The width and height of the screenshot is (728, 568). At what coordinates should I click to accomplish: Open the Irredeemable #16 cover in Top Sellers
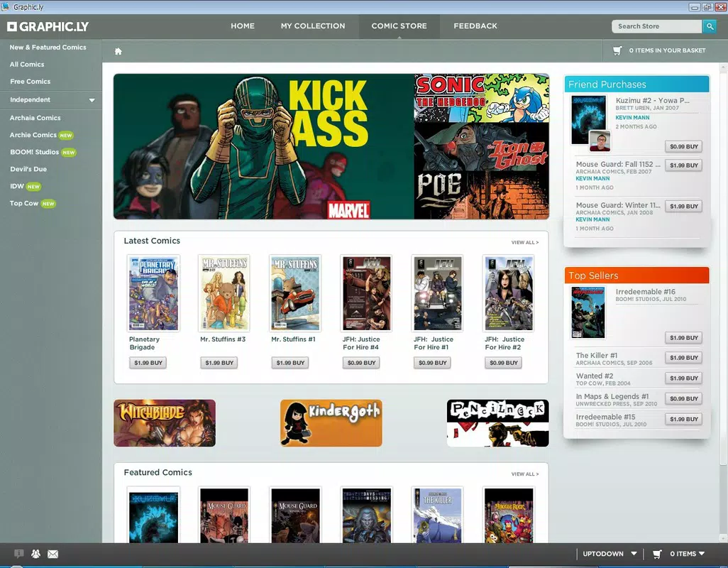pyautogui.click(x=588, y=312)
